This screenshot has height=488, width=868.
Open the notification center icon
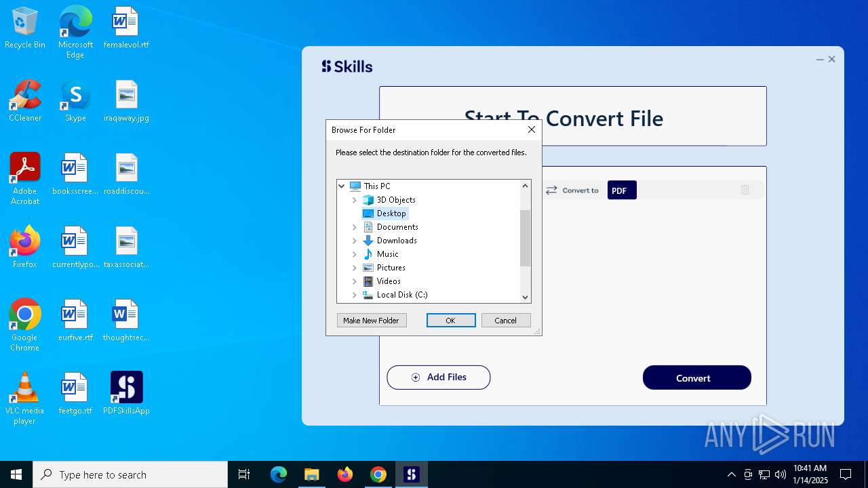pos(846,474)
